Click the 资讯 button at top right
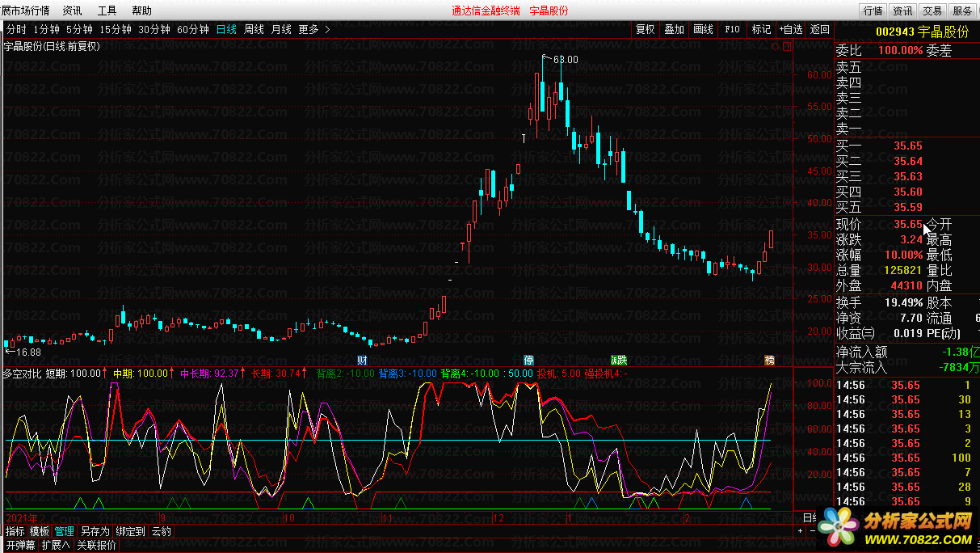This screenshot has width=980, height=553. (x=902, y=11)
